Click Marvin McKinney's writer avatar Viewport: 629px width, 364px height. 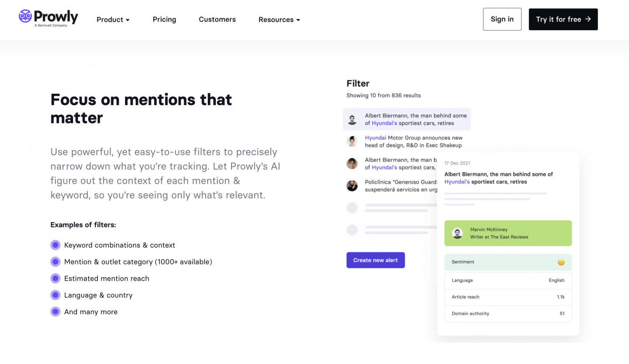coord(458,233)
